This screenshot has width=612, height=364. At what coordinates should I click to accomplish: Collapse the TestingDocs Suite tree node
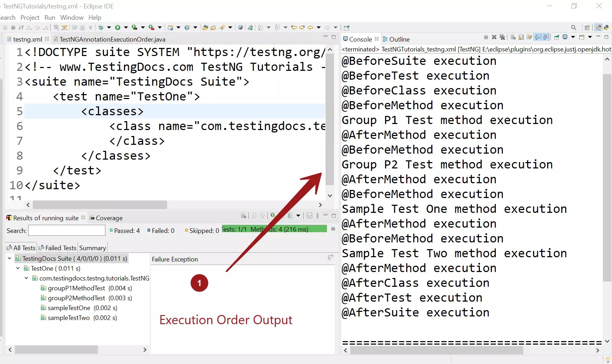click(10, 259)
